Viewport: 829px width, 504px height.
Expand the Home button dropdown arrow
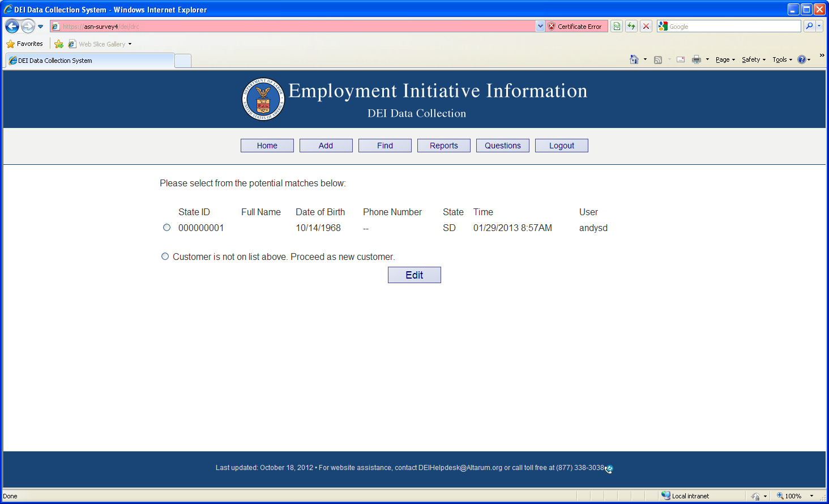pos(645,59)
